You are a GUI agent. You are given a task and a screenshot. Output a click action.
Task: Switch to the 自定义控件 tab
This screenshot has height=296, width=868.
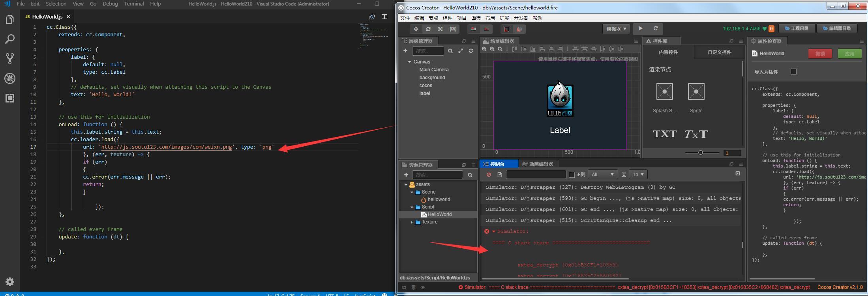click(719, 52)
